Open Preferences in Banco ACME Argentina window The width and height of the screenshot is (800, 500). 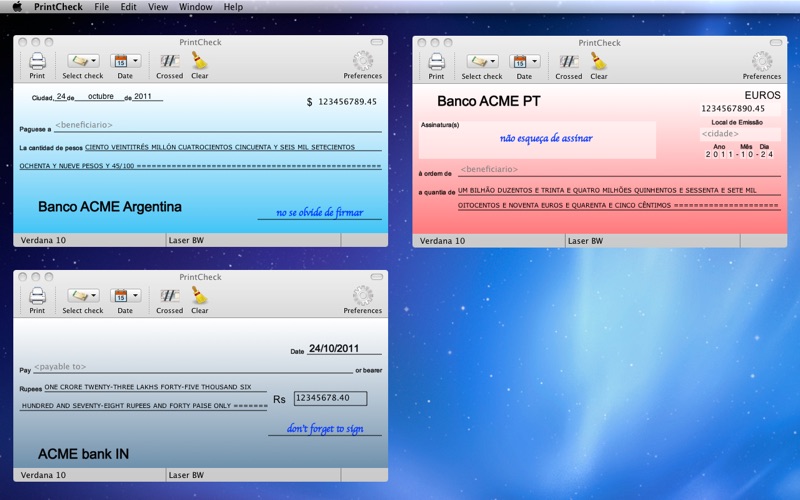coord(362,62)
